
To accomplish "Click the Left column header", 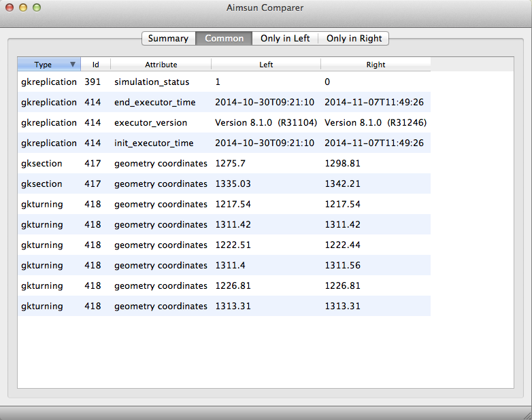I will (266, 65).
